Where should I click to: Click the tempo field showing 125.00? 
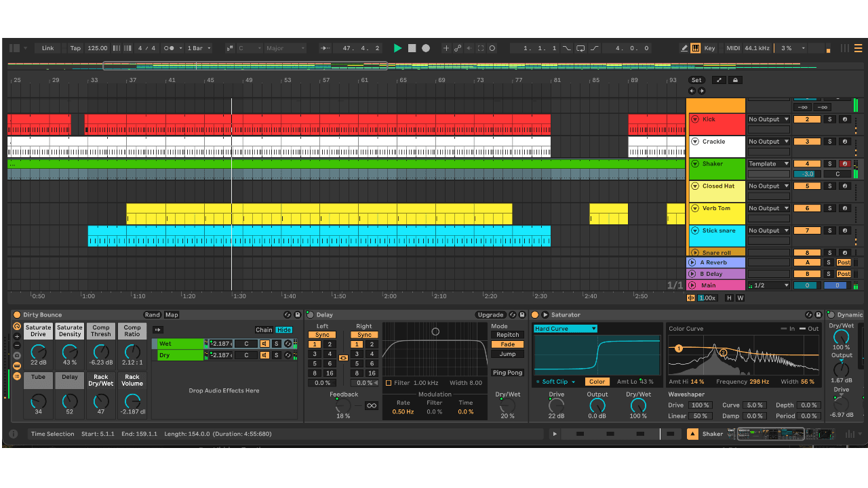98,48
